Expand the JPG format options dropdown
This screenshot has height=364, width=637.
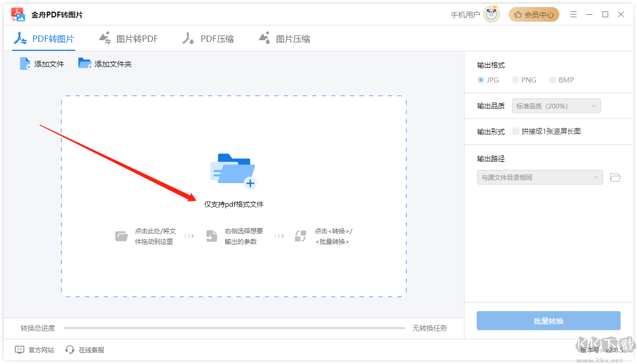[x=481, y=80]
